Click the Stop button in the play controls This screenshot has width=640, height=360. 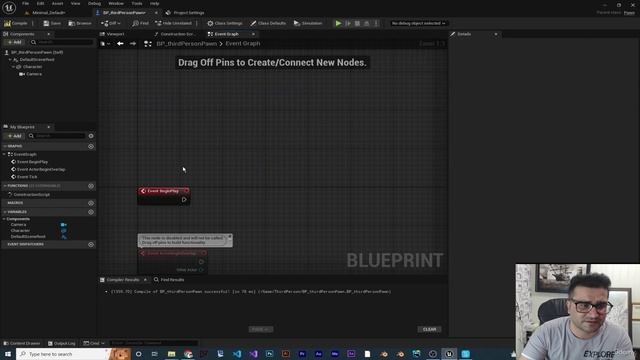[358, 23]
